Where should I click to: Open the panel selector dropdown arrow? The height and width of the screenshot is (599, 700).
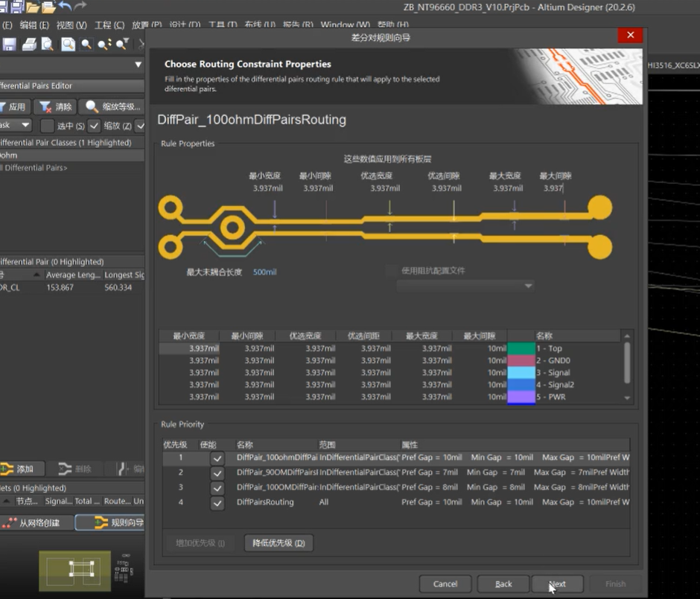point(138,65)
